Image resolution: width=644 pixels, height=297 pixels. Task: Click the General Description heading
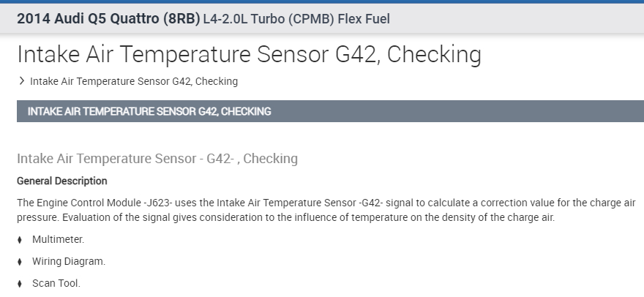tap(61, 181)
